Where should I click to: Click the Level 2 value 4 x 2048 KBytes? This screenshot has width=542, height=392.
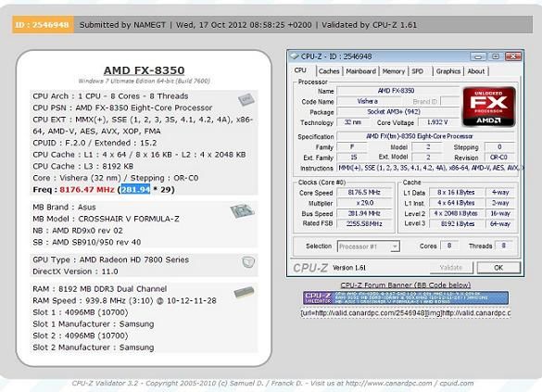[x=456, y=214]
